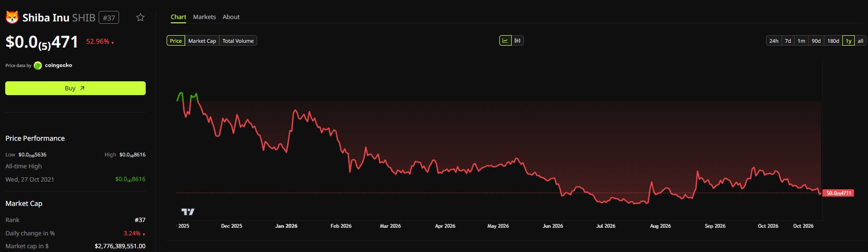Open the Chart tab
The width and height of the screenshot is (868, 252).
point(178,17)
